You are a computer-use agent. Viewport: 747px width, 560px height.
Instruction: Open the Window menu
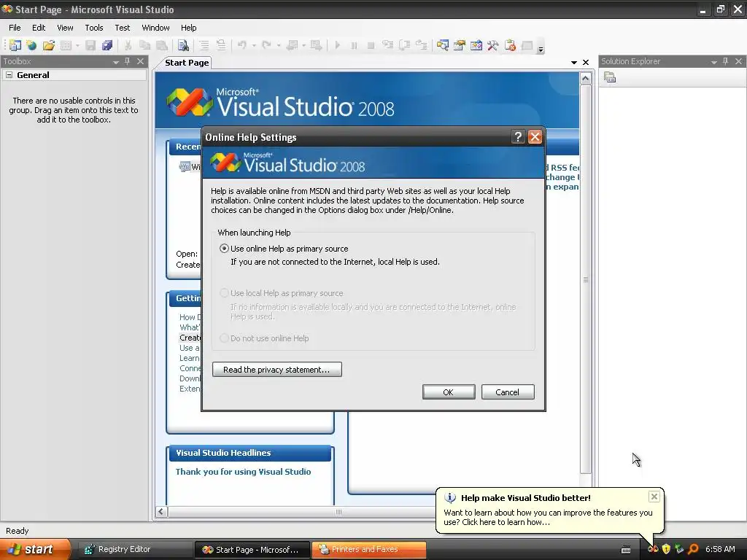click(x=156, y=28)
